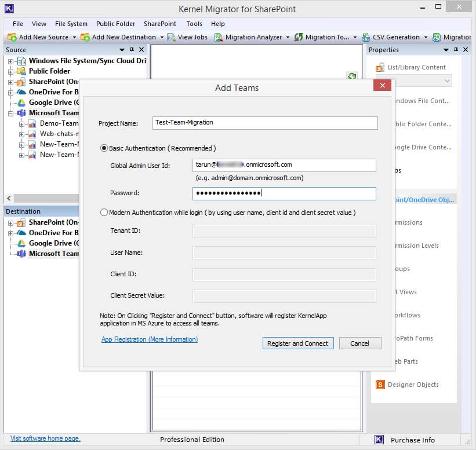Open Properties panel options dropdown
Screen dimensions: 476x450
[446, 50]
